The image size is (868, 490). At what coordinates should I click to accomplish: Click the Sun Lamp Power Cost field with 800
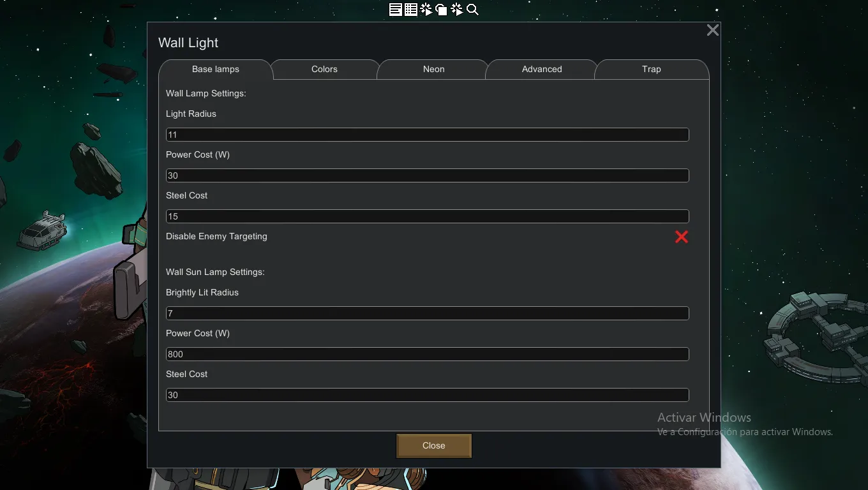428,354
